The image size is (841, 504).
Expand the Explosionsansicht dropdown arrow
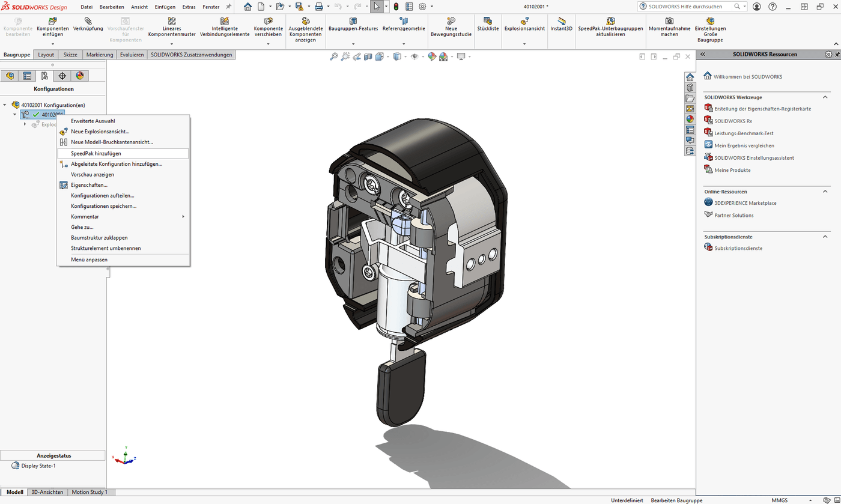click(524, 44)
